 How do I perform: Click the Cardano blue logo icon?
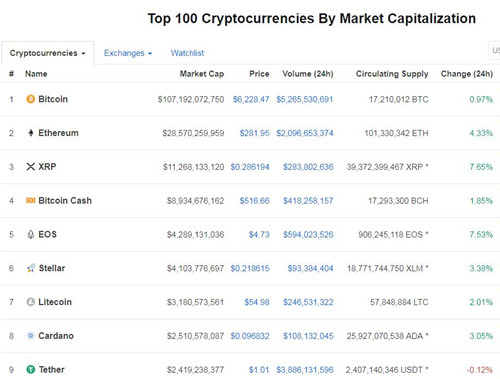click(x=31, y=336)
